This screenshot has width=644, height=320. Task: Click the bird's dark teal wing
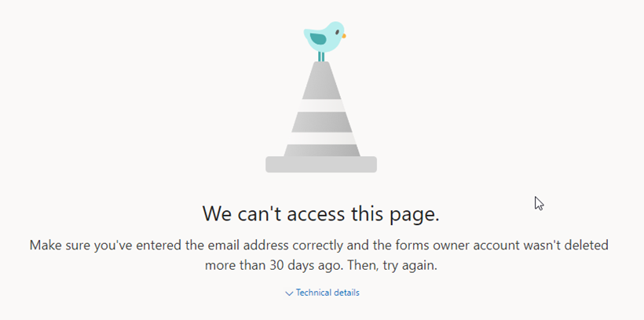click(x=318, y=39)
